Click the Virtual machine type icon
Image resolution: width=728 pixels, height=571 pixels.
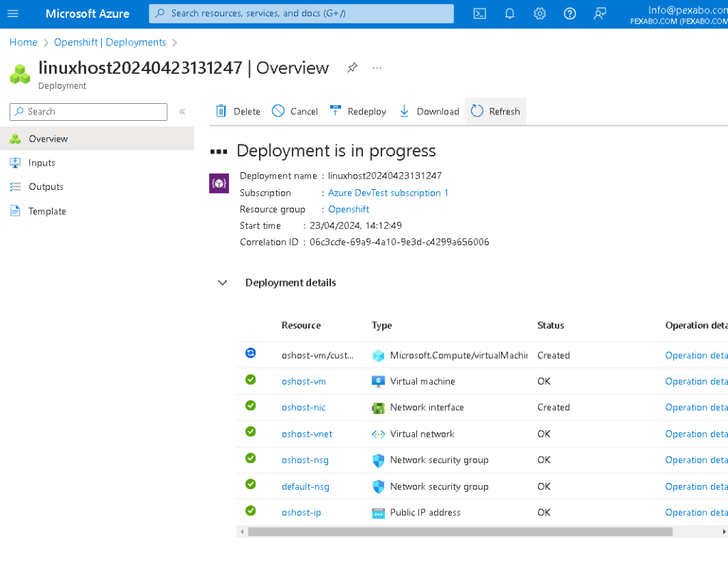coord(379,382)
